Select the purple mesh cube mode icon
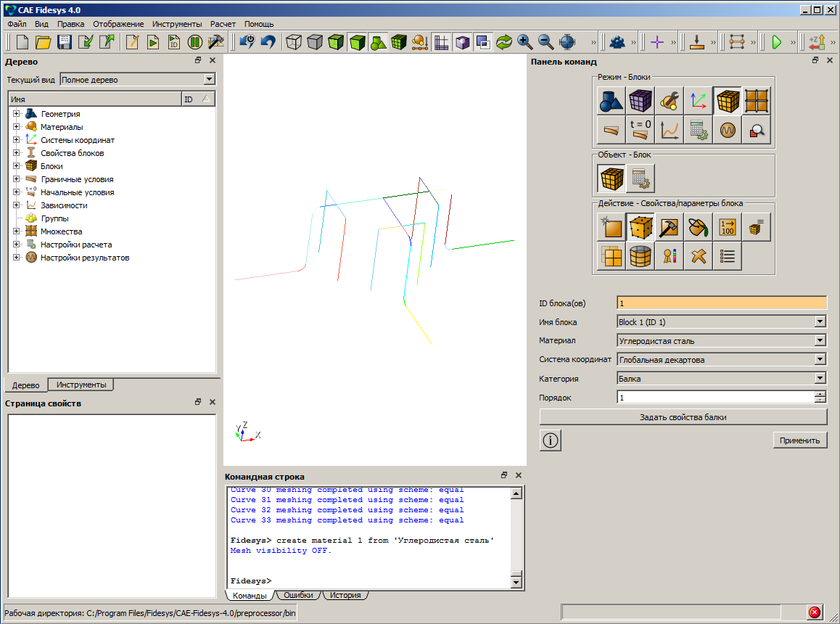The height and width of the screenshot is (624, 840). pos(641,101)
